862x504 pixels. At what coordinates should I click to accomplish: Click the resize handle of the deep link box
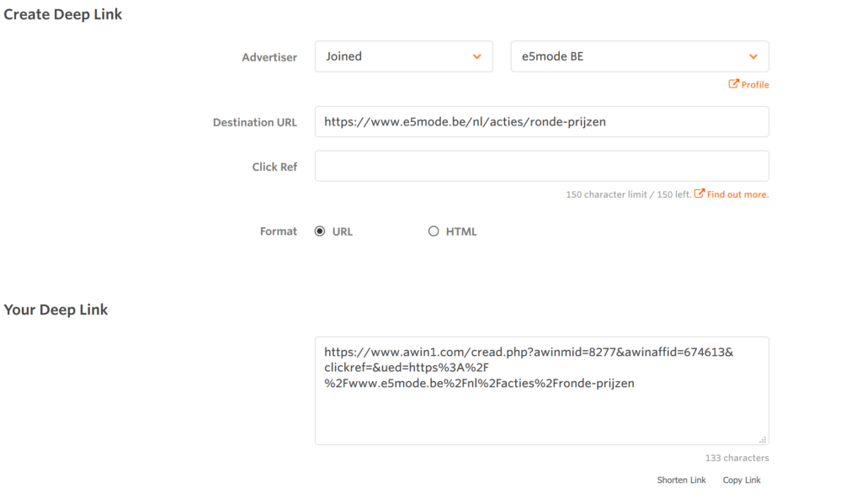(x=763, y=439)
